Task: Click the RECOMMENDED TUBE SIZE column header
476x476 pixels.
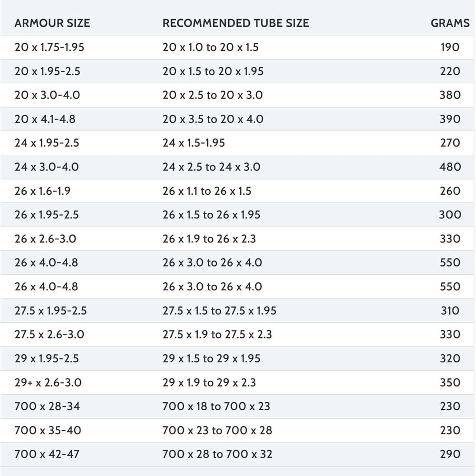Action: pyautogui.click(x=235, y=23)
